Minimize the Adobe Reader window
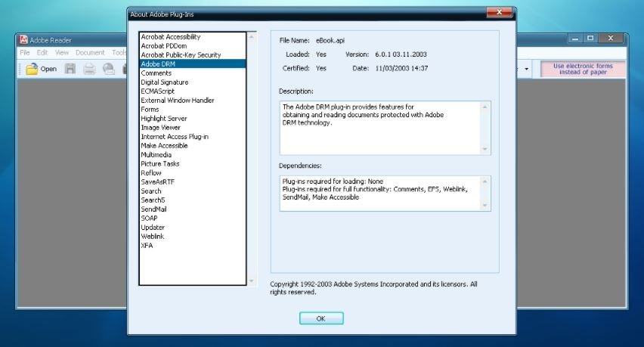Image resolution: width=644 pixels, height=347 pixels. point(575,39)
